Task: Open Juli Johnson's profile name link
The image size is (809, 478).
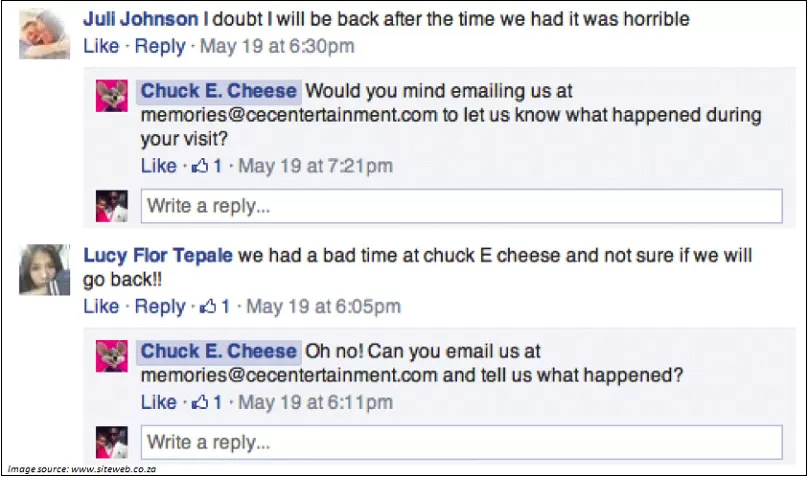Action: [140, 19]
